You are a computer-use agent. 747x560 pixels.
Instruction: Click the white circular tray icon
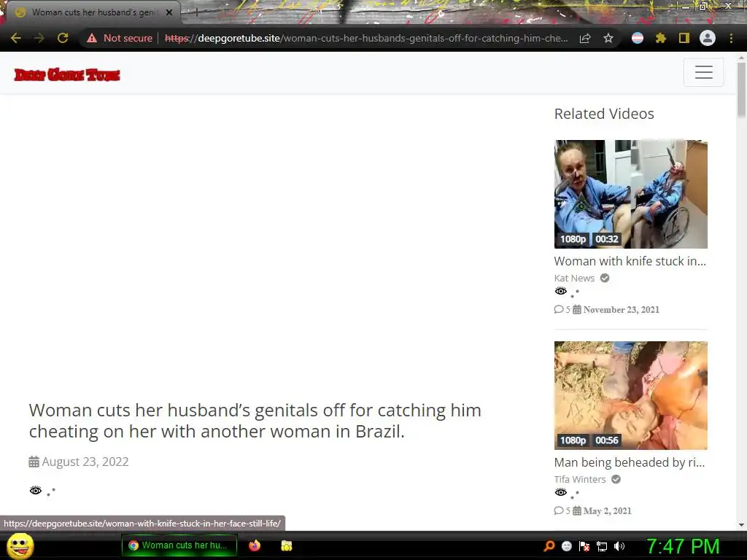[x=566, y=546]
